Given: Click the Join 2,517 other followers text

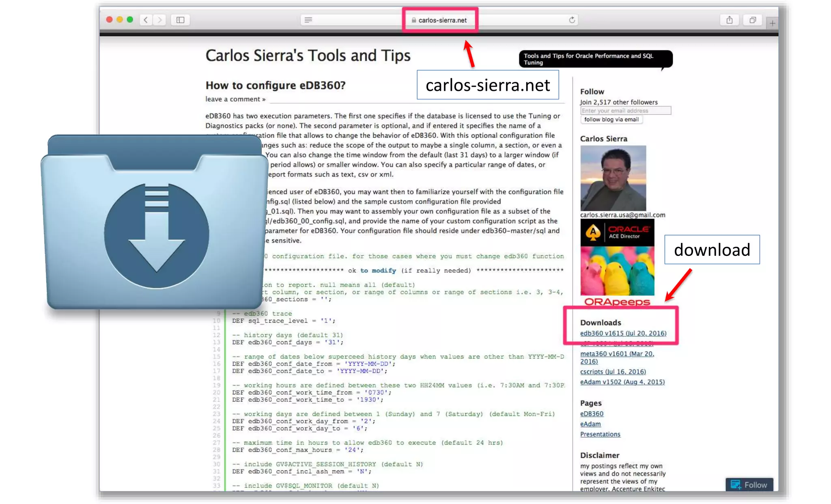Looking at the screenshot, I should tap(619, 102).
